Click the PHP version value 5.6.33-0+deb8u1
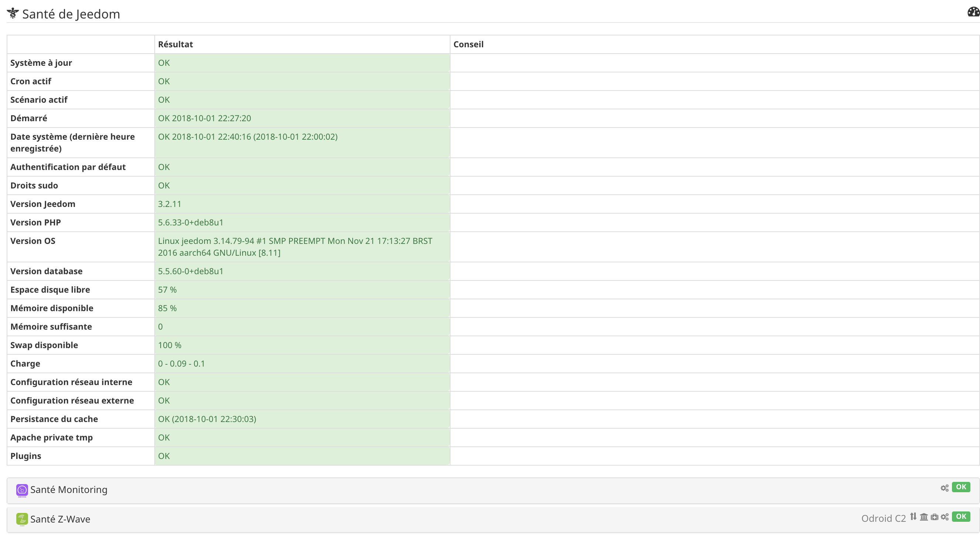Screen dimensions: 980x541 click(191, 222)
